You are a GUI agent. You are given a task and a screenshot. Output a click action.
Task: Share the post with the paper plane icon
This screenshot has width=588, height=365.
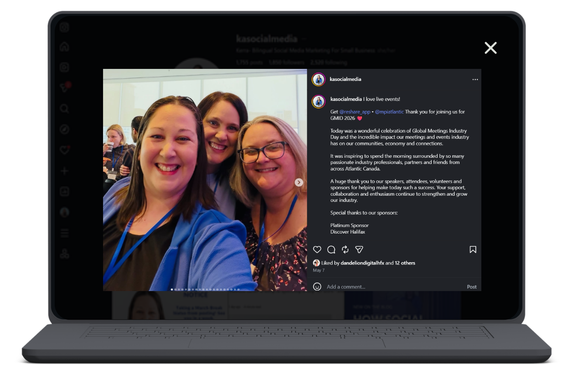(359, 250)
